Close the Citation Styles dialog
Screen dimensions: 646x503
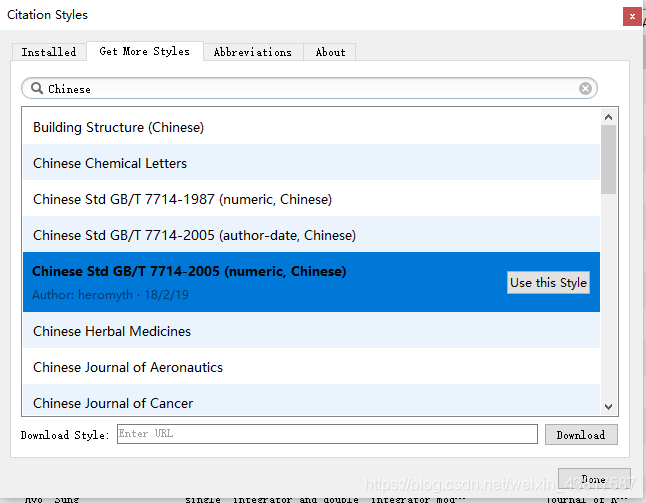[632, 16]
